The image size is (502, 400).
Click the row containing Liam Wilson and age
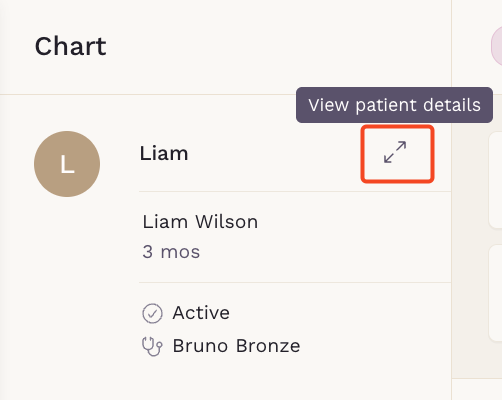295,237
